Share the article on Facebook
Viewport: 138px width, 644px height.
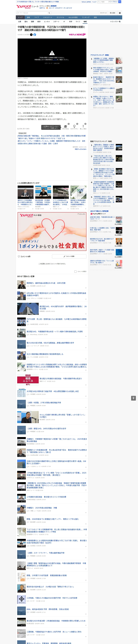coord(35,35)
